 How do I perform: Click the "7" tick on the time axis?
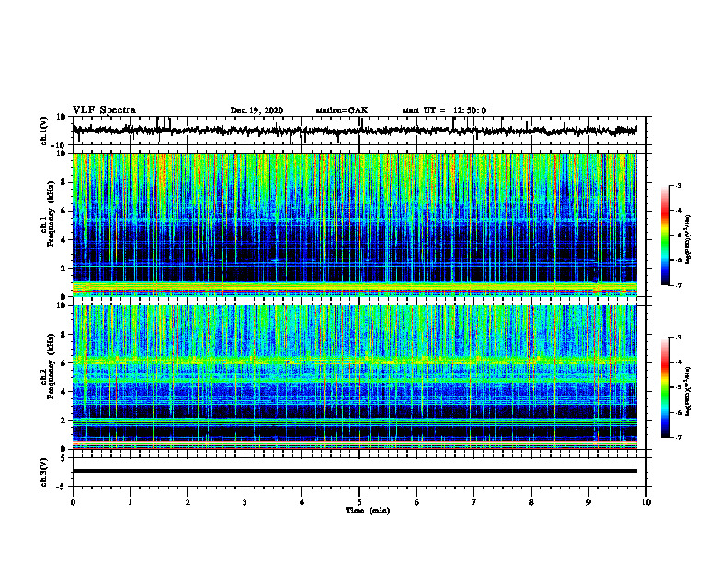pyautogui.click(x=474, y=502)
